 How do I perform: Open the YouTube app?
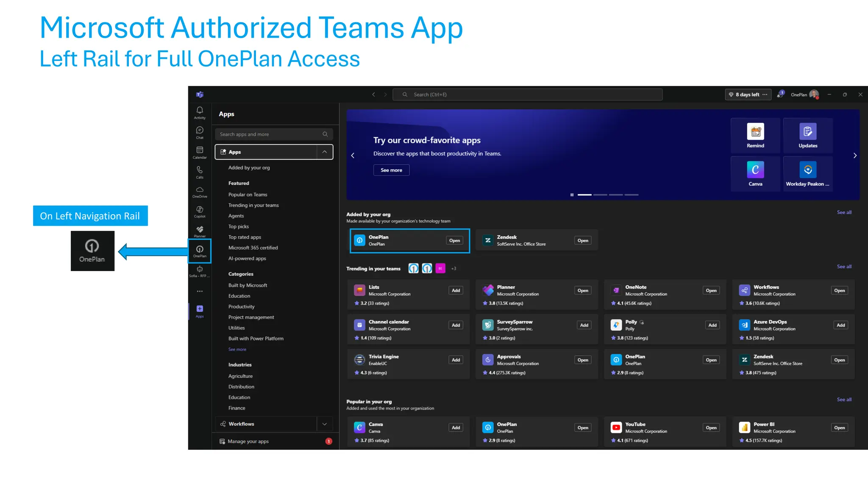coord(711,428)
